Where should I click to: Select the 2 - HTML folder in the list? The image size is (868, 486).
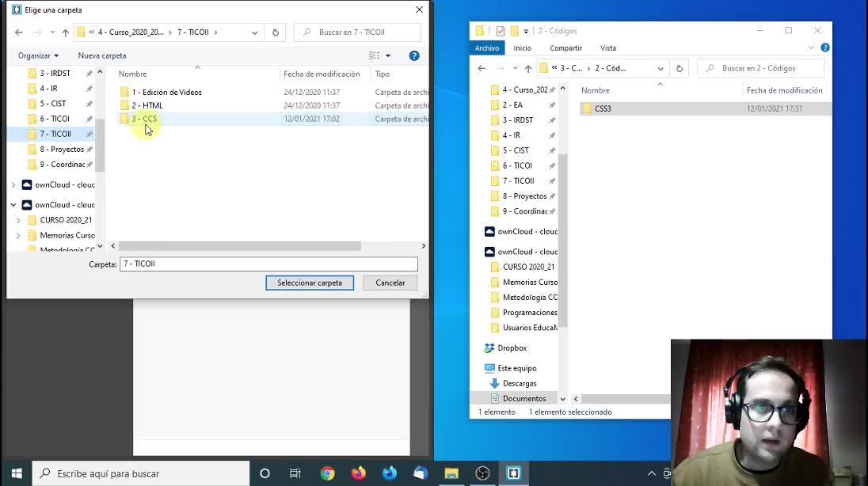(x=147, y=105)
